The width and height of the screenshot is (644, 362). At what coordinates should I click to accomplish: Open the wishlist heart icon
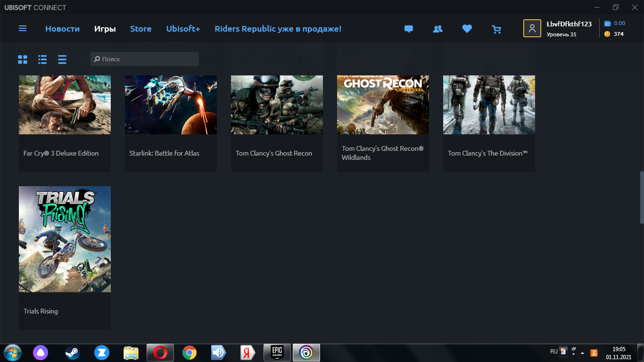pyautogui.click(x=467, y=29)
